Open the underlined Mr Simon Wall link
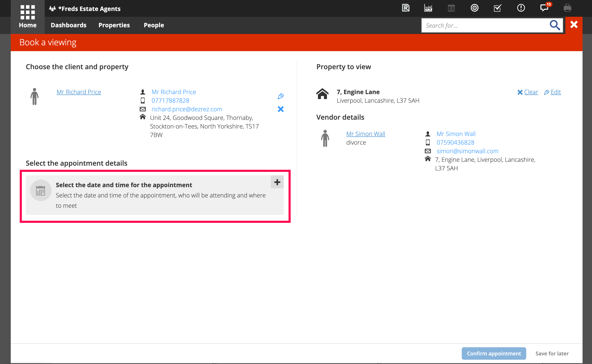The width and height of the screenshot is (592, 364). pos(366,134)
